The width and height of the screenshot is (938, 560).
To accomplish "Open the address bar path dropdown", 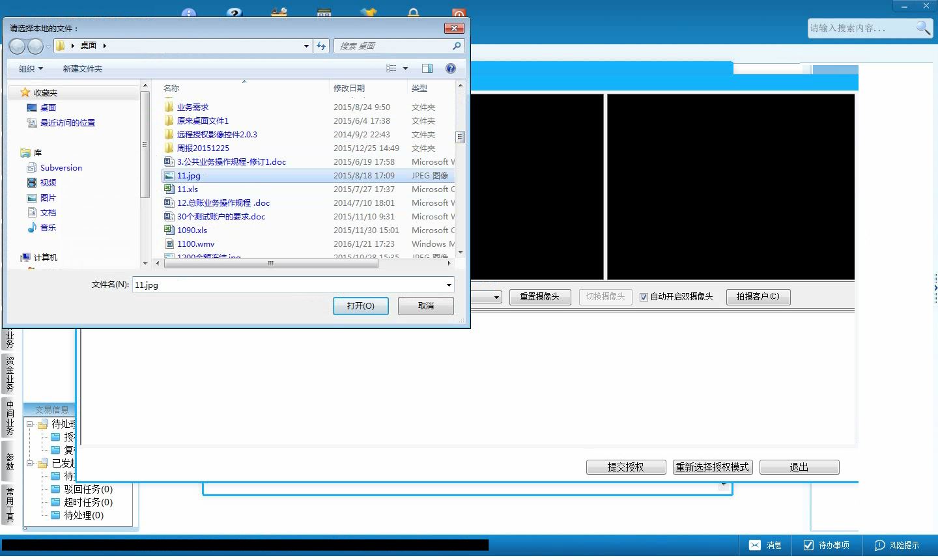I will coord(306,46).
